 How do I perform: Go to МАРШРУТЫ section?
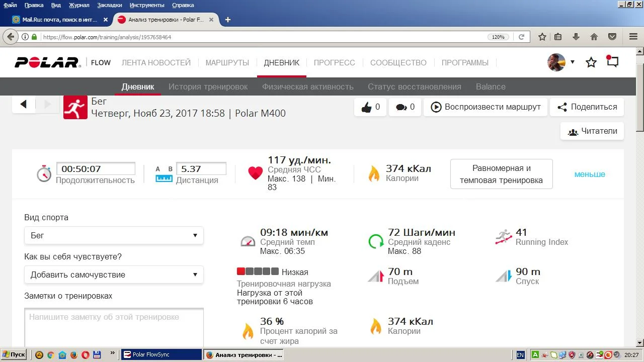[227, 63]
